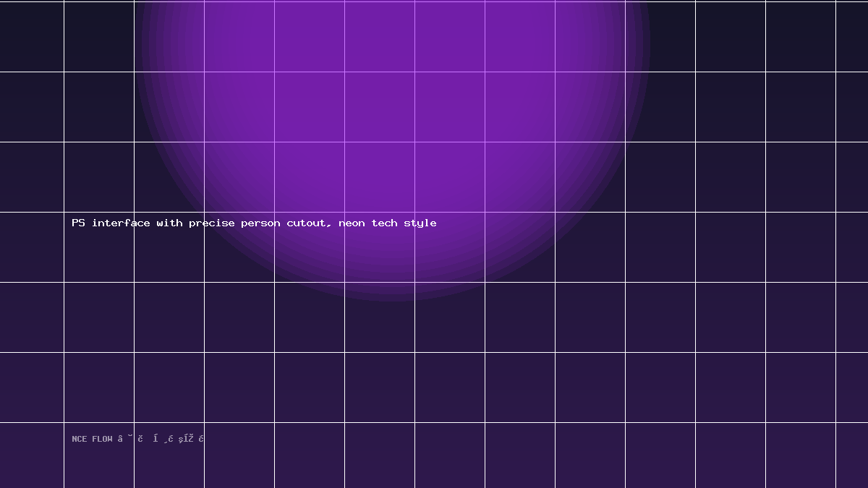Click the word 'interface' in the caption
This screenshot has width=868, height=488.
pos(121,223)
